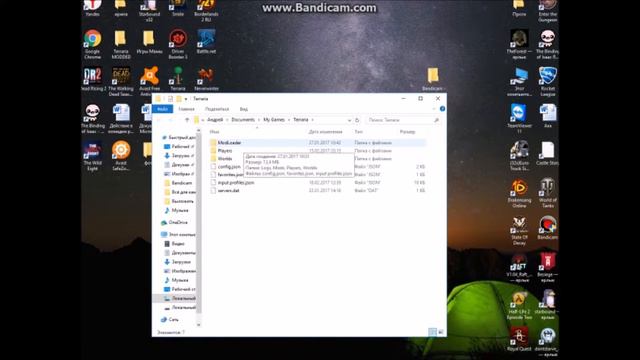Select Этот компьютер in the navigation pane

tap(178, 235)
